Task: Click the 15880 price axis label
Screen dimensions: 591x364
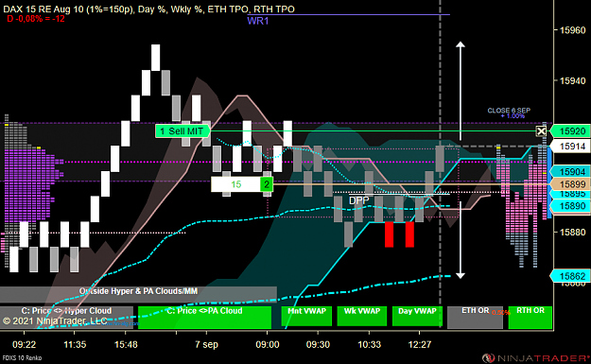Action: pos(572,233)
